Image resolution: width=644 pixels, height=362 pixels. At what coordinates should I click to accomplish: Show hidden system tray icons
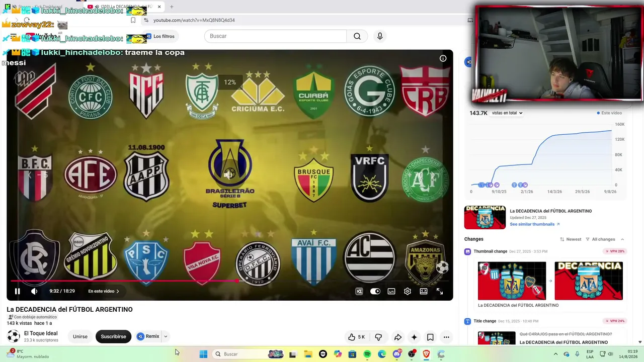555,354
